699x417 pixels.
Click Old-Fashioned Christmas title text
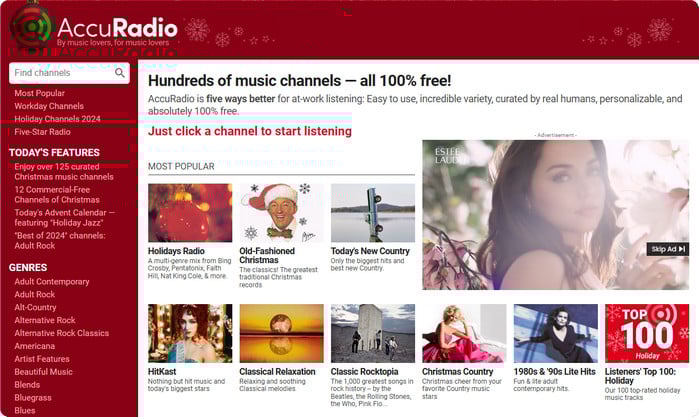[x=267, y=256]
